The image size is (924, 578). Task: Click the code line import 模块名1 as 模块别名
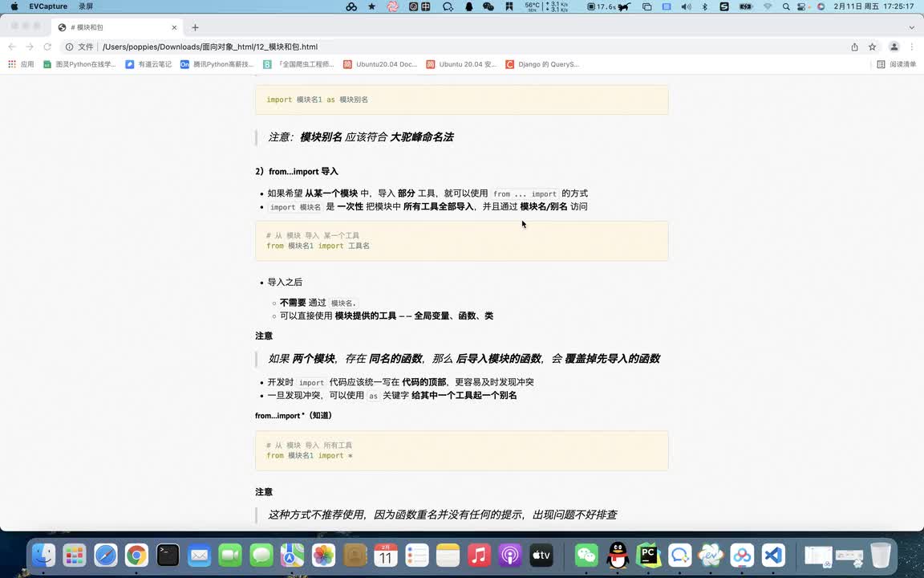(317, 100)
